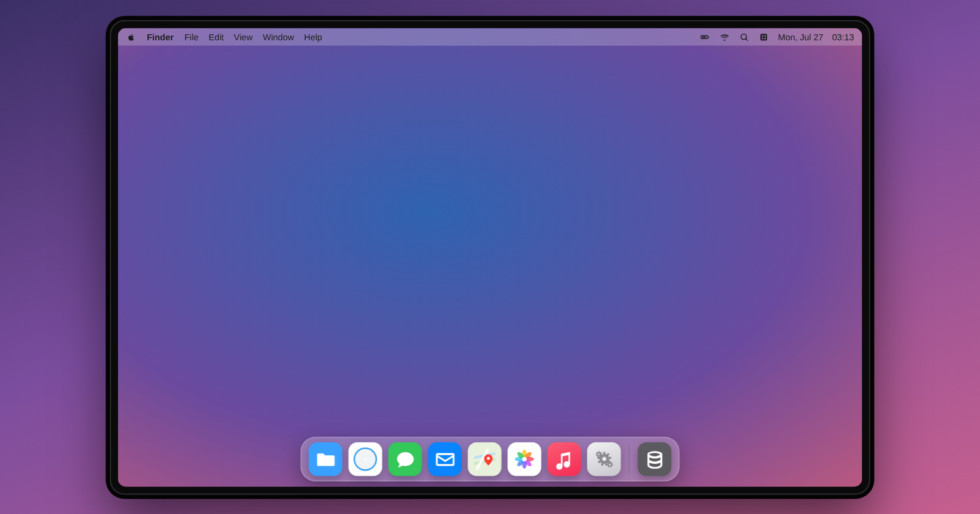980x514 pixels.
Task: Launch Maps from the dock
Action: click(485, 459)
